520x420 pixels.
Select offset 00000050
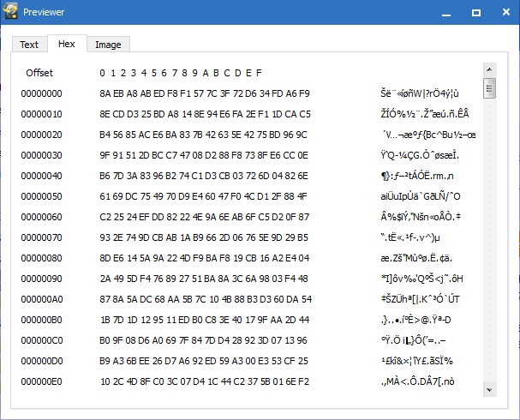click(x=41, y=196)
